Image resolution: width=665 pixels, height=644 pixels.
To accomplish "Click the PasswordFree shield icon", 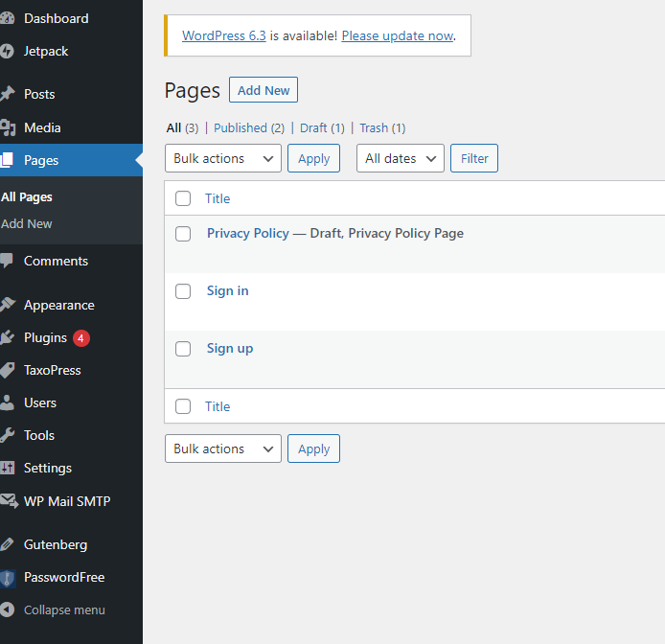I will tap(8, 577).
